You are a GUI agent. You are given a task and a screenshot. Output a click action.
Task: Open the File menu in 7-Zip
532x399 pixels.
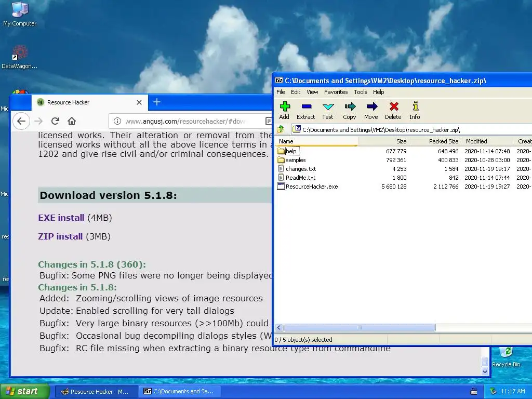click(281, 92)
